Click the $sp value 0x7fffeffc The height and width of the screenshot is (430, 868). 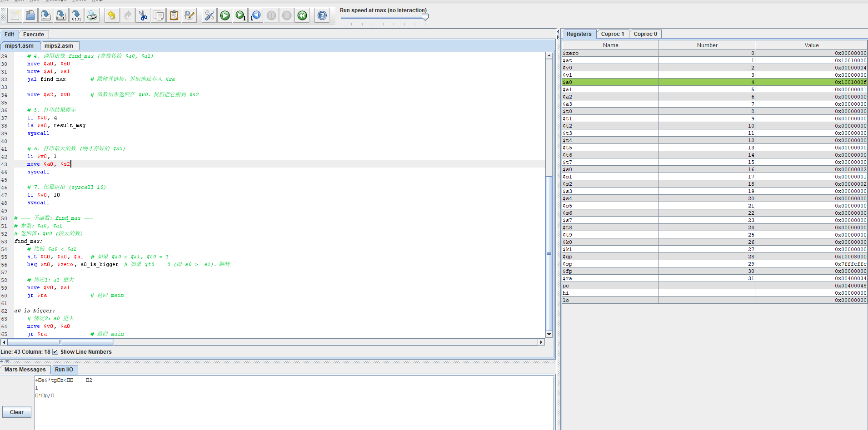click(850, 264)
